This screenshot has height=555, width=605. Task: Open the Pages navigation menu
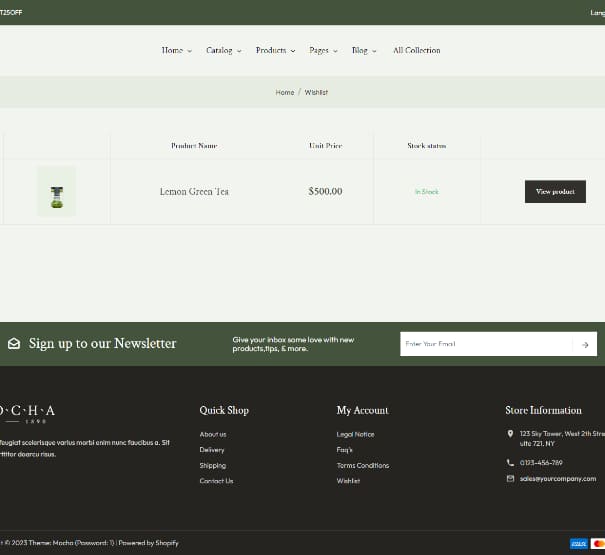tap(323, 50)
